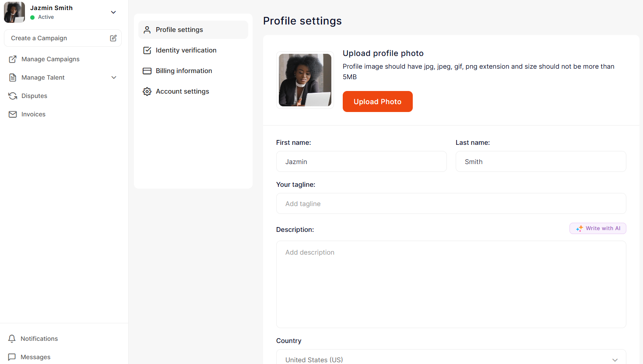This screenshot has height=364, width=643.
Task: Click inside the Add description text area
Action: pos(451,284)
